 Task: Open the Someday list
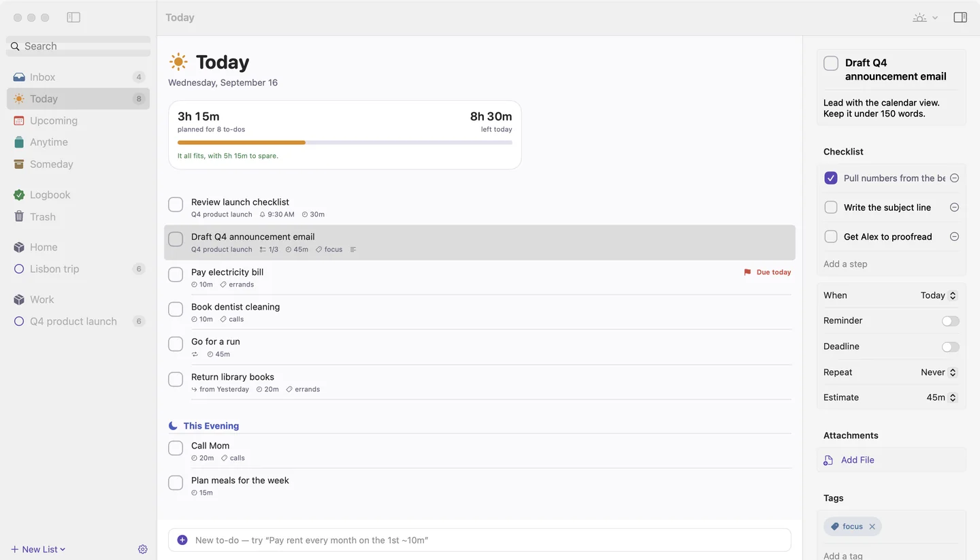pyautogui.click(x=78, y=164)
